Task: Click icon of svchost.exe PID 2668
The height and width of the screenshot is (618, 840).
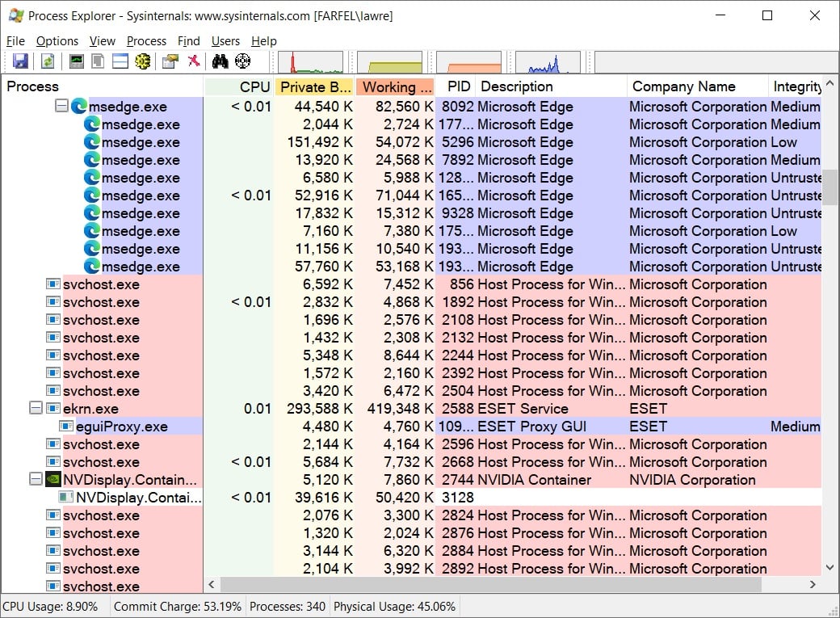Action: [x=53, y=461]
